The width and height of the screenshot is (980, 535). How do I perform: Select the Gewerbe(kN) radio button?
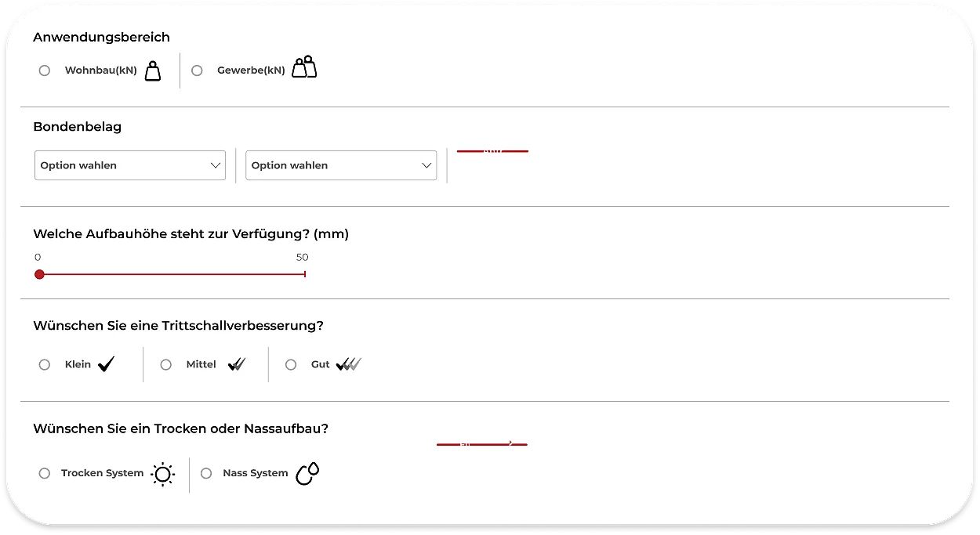[197, 70]
